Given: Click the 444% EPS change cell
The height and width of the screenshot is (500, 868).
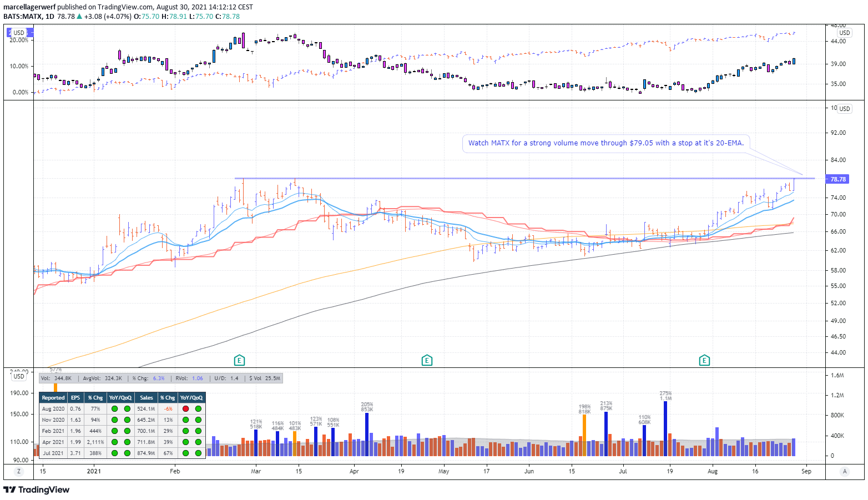Looking at the screenshot, I should pos(95,431).
